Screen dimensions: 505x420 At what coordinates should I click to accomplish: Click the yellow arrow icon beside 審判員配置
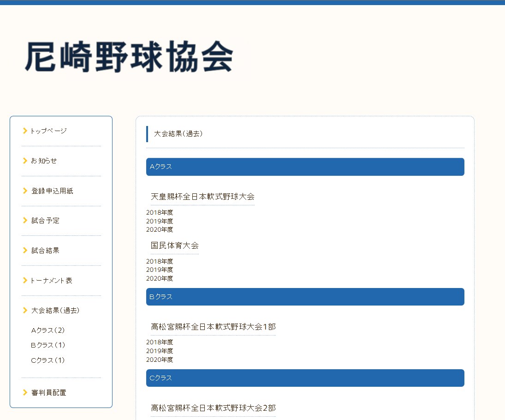25,392
